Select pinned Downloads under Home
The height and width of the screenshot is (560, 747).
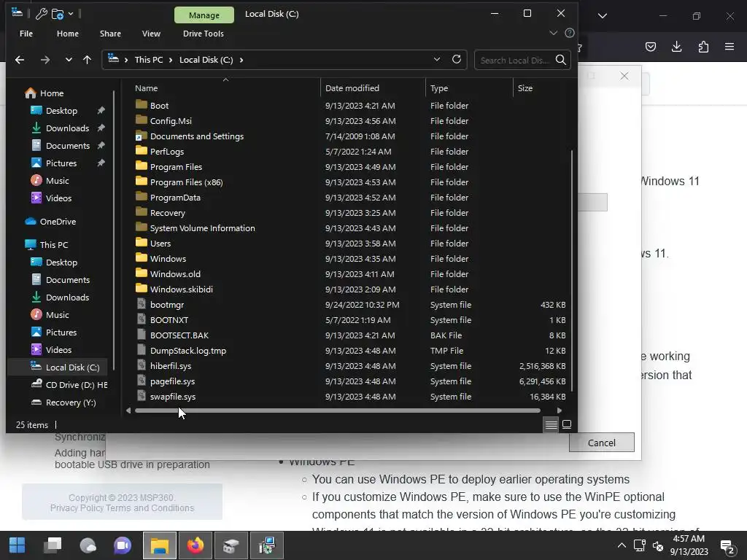pyautogui.click(x=67, y=128)
